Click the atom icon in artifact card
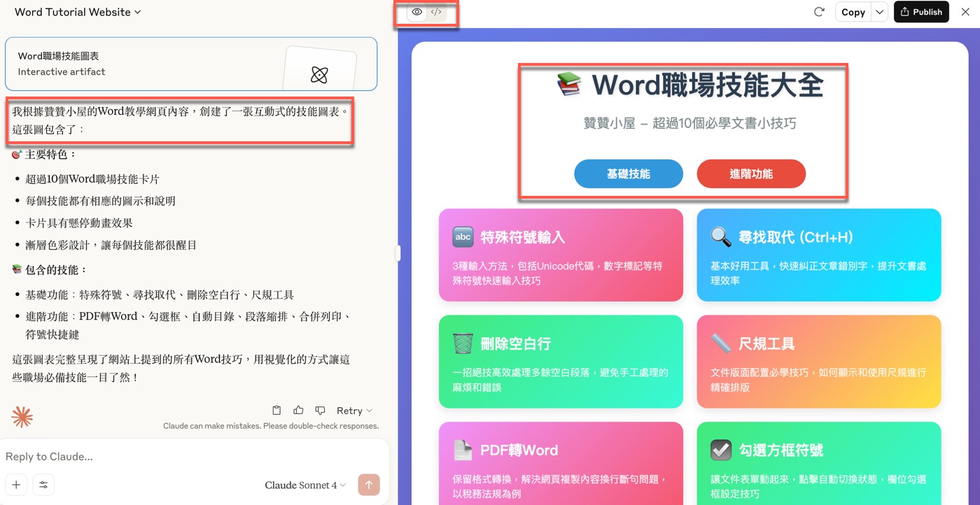This screenshot has width=980, height=505. [x=319, y=75]
